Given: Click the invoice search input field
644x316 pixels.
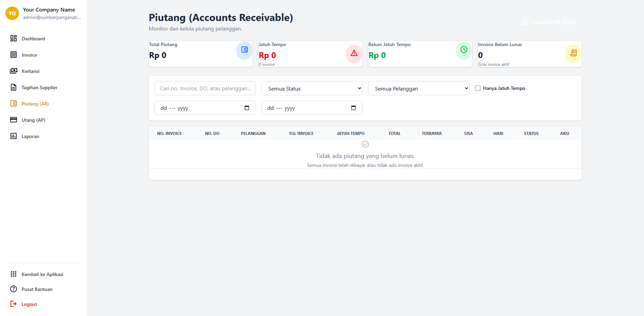Looking at the screenshot, I should pyautogui.click(x=205, y=88).
